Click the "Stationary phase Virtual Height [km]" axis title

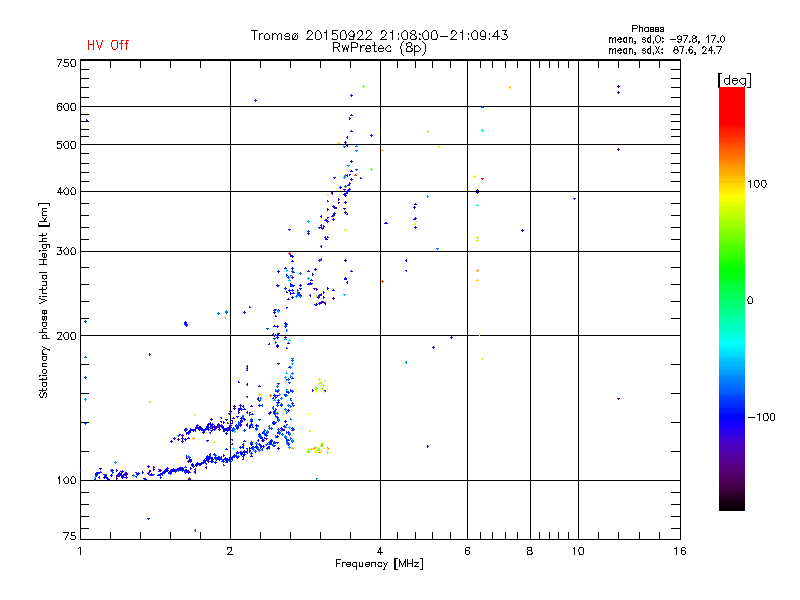click(44, 301)
